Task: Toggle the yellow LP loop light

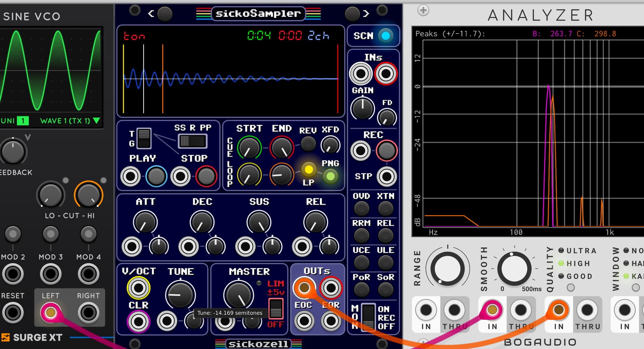Action: pos(309,170)
